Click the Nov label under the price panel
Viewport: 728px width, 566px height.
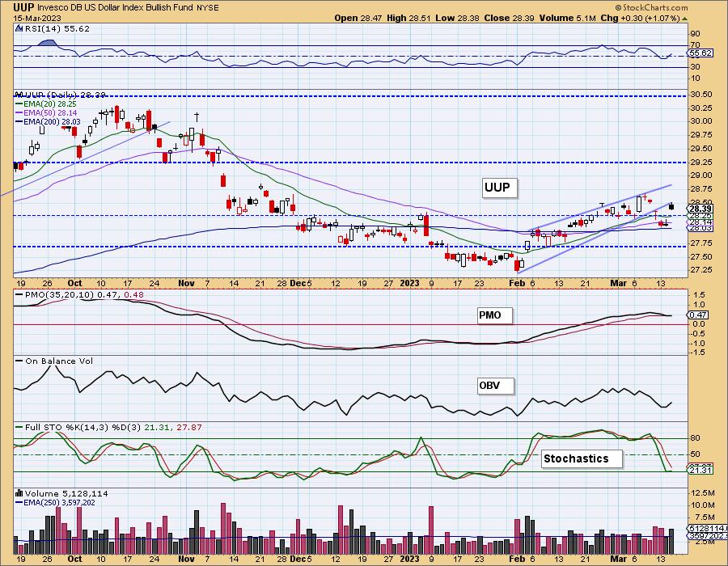pyautogui.click(x=186, y=283)
